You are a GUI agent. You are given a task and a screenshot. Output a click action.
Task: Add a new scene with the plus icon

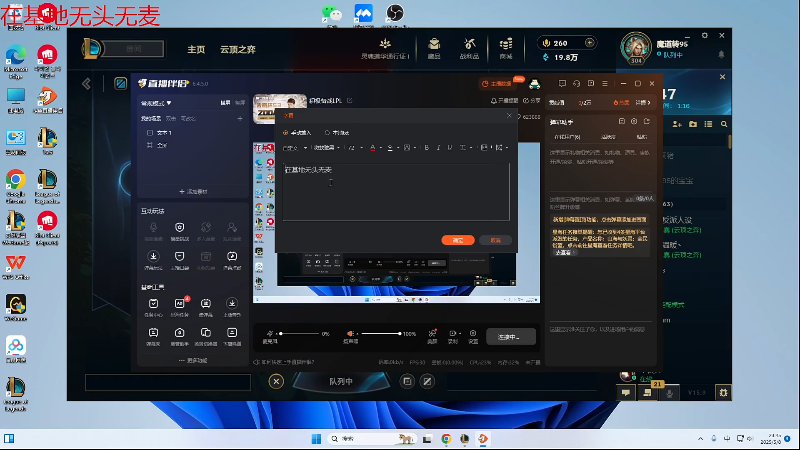(x=240, y=119)
